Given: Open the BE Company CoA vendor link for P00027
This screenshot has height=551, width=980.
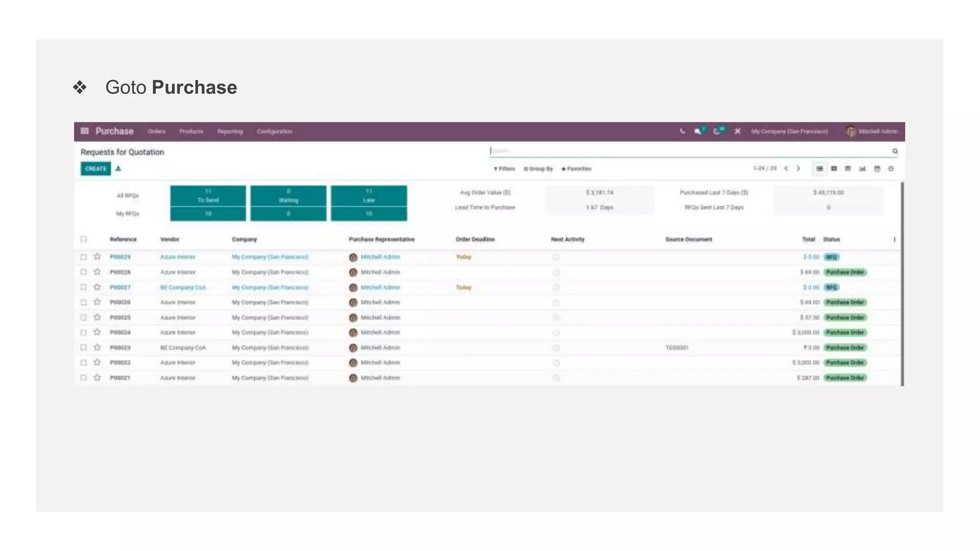Looking at the screenshot, I should pos(183,287).
